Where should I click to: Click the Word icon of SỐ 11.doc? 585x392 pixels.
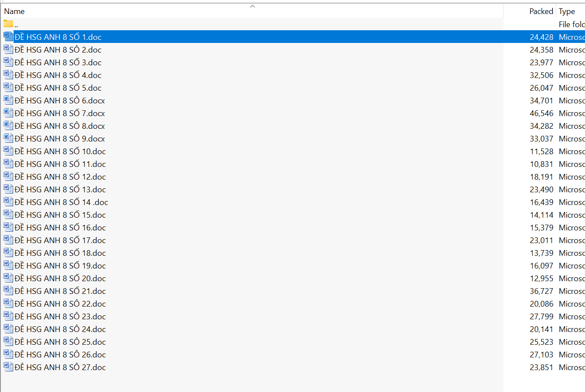pyautogui.click(x=8, y=164)
